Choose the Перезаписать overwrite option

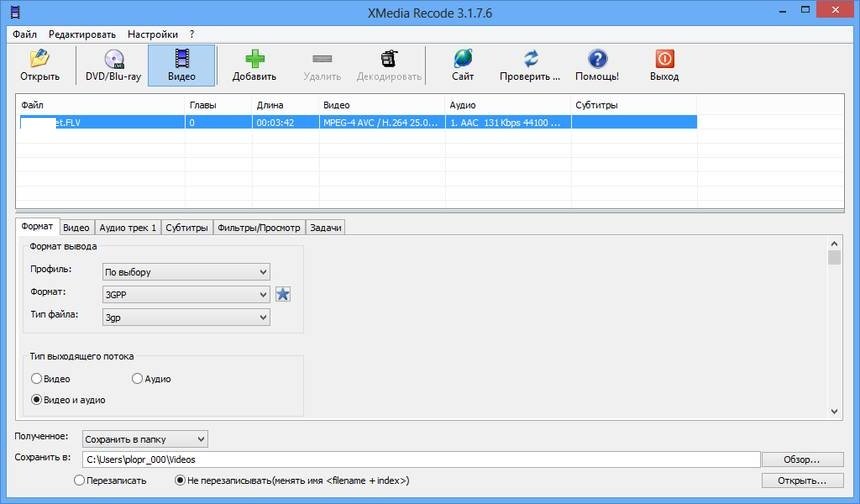point(81,481)
